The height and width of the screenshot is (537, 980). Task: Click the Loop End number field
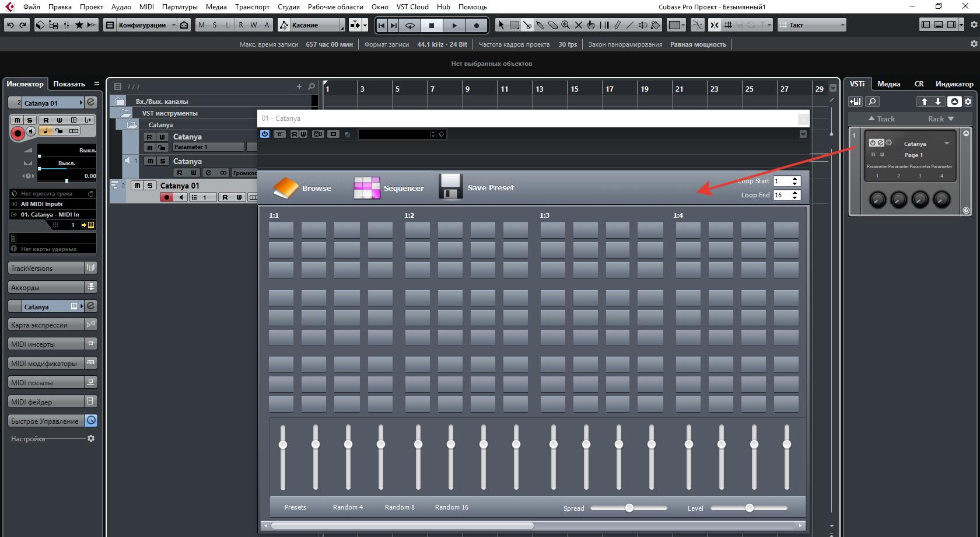[782, 195]
